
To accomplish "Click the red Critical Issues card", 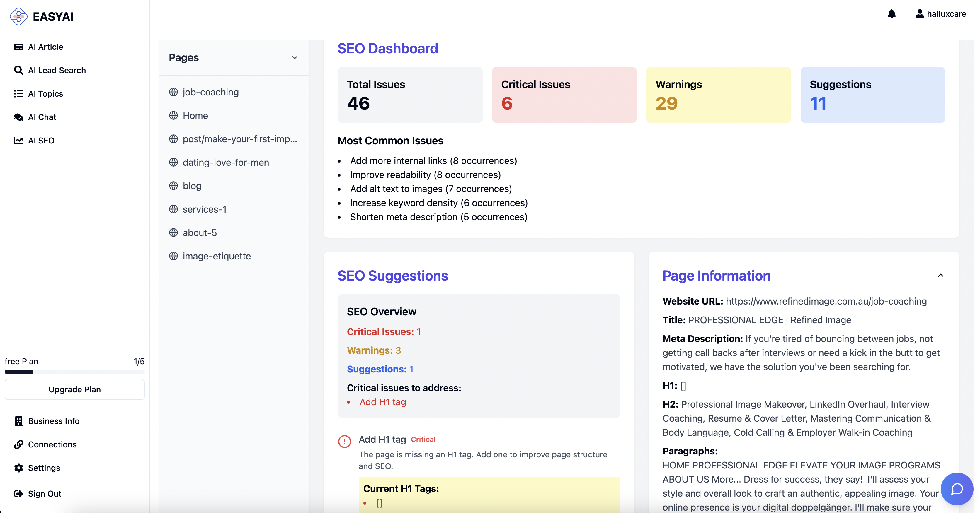I will pos(564,95).
